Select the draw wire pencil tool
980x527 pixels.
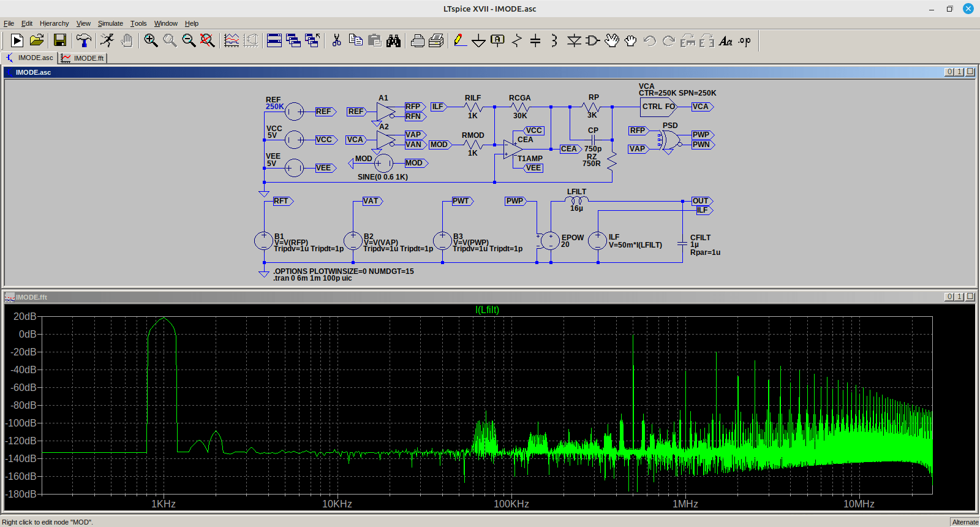459,40
